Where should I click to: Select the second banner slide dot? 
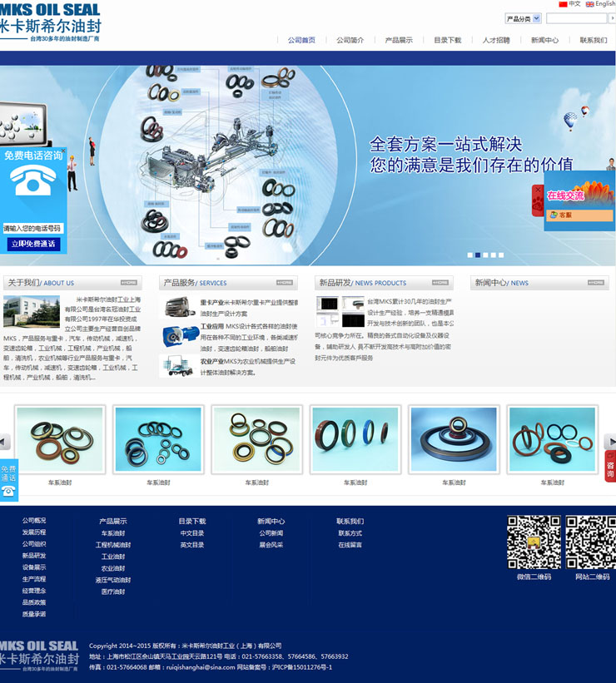478,255
